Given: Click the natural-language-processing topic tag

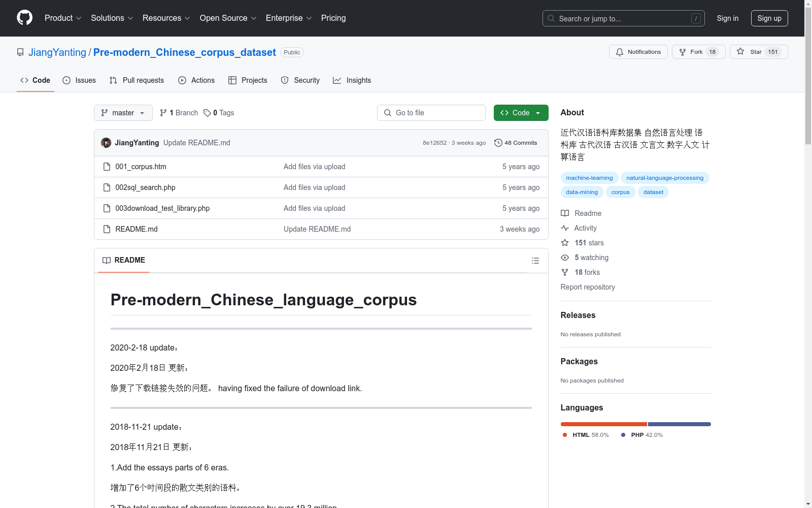Looking at the screenshot, I should 665,178.
